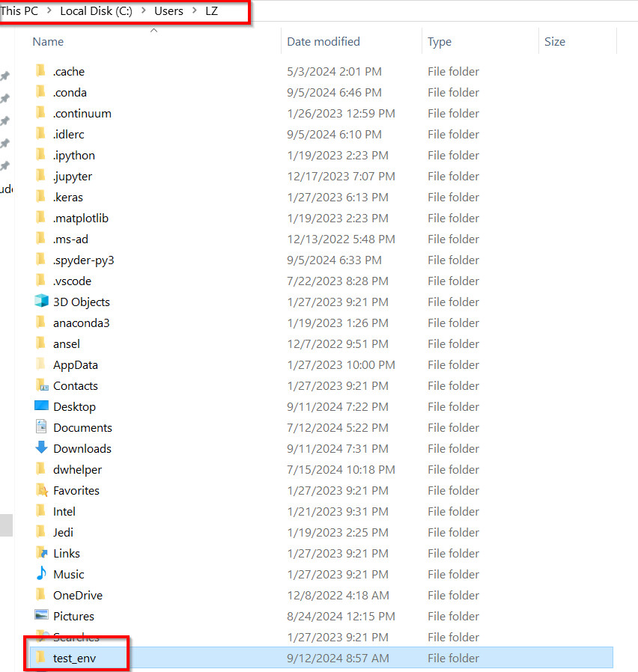This screenshot has height=672, width=638.
Task: Click the Favorites star folder icon
Action: [x=41, y=490]
